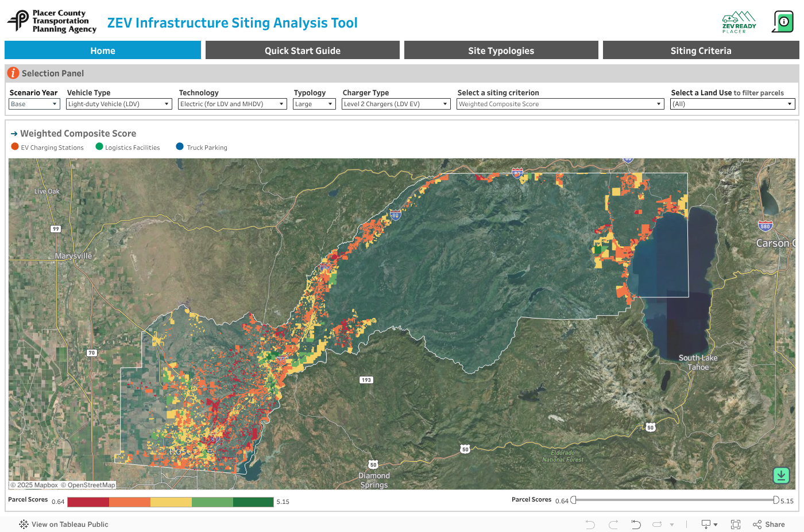Go to the Siting Criteria tab
The image size is (804, 532).
click(701, 51)
